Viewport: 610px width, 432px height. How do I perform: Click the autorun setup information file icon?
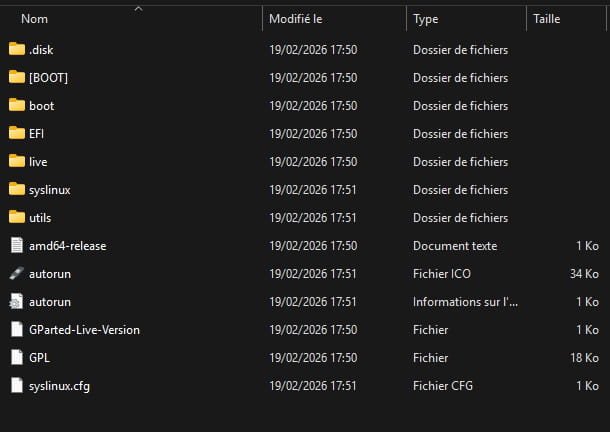click(16, 301)
